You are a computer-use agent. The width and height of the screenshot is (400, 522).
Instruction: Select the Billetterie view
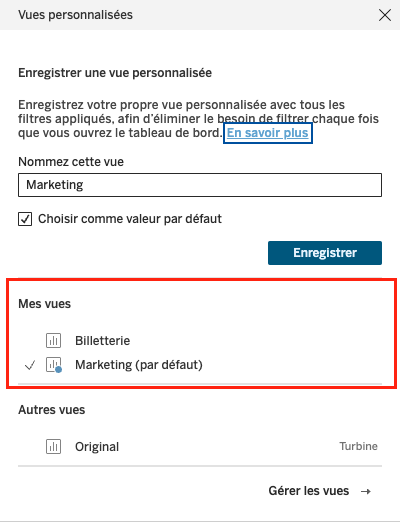click(x=102, y=341)
